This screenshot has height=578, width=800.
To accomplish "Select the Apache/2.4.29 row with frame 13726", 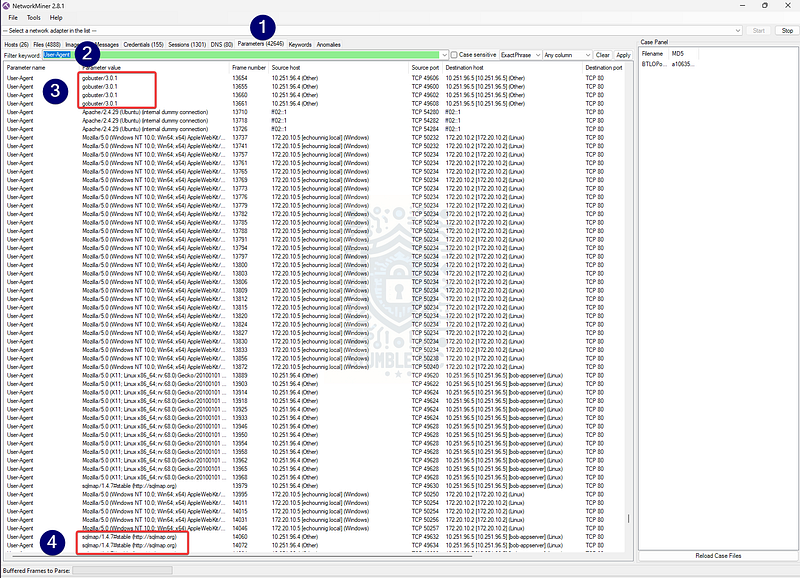I will pyautogui.click(x=314, y=129).
